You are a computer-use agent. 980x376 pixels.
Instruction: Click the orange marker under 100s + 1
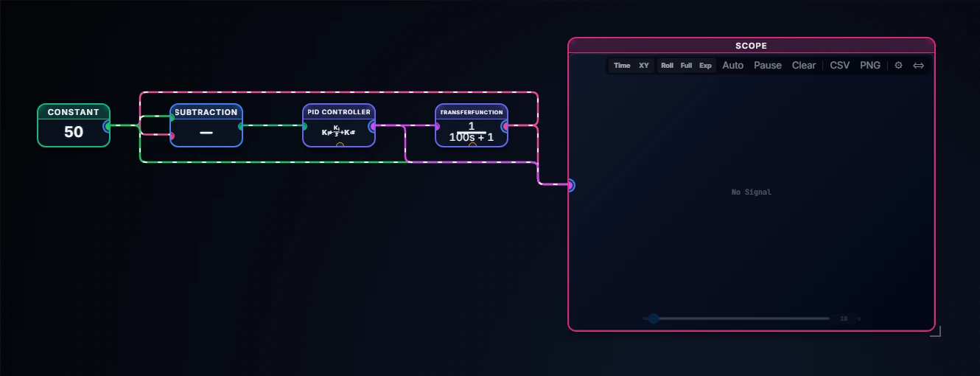(x=472, y=145)
